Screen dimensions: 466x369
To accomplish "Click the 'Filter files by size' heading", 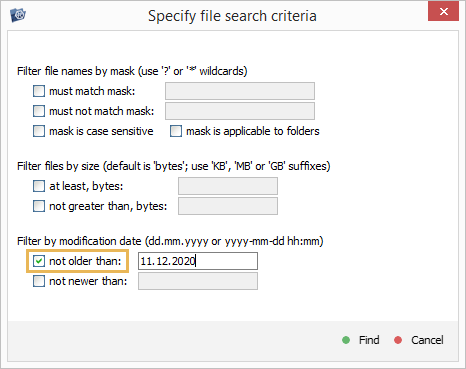I will 174,166.
